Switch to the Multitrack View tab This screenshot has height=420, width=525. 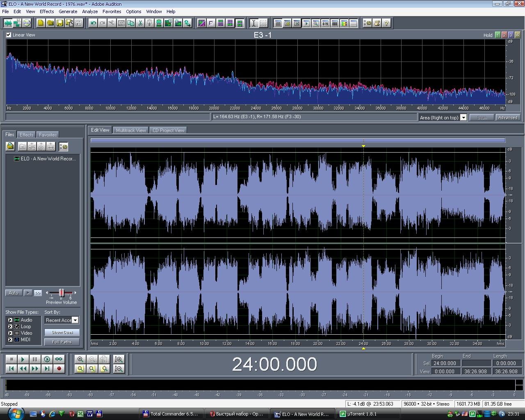coord(131,130)
